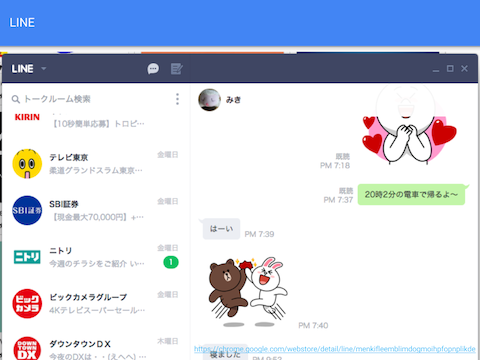The height and width of the screenshot is (360, 480).
Task: Click the LINE logo in the dark header
Action: (x=22, y=69)
